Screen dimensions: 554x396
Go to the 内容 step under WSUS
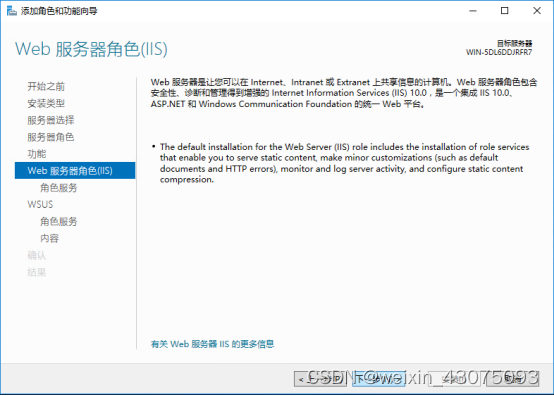49,238
